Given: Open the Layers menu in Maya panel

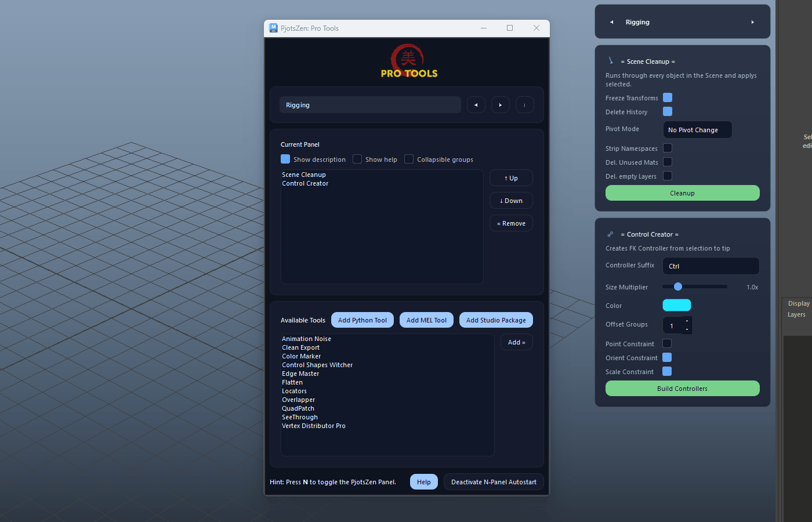Looking at the screenshot, I should [796, 314].
